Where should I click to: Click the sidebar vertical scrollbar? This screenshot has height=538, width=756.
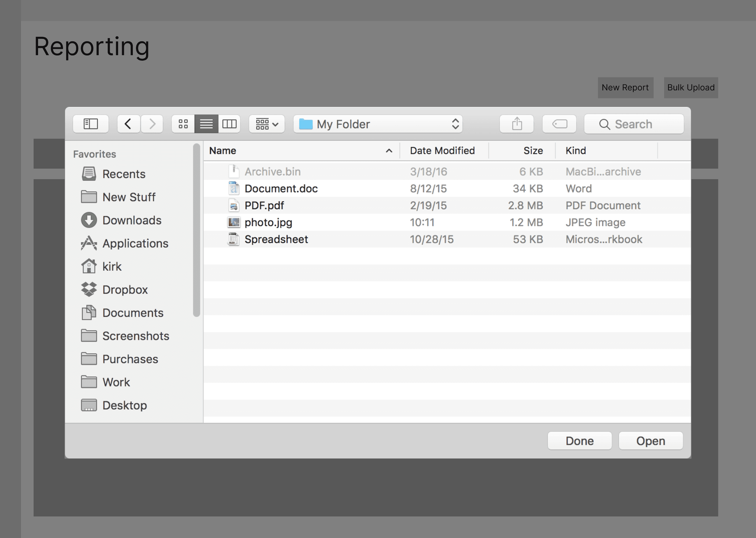(x=197, y=230)
